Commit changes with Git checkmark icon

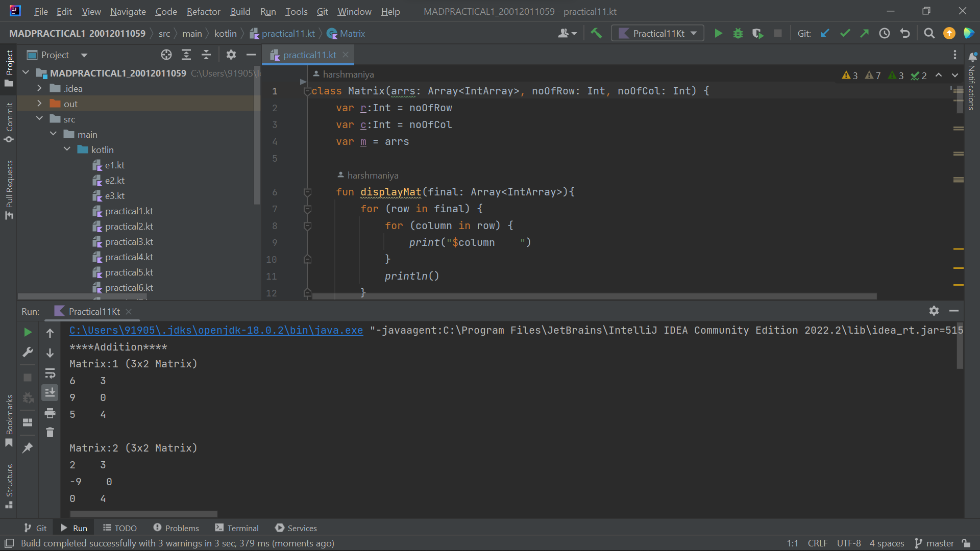[845, 34]
